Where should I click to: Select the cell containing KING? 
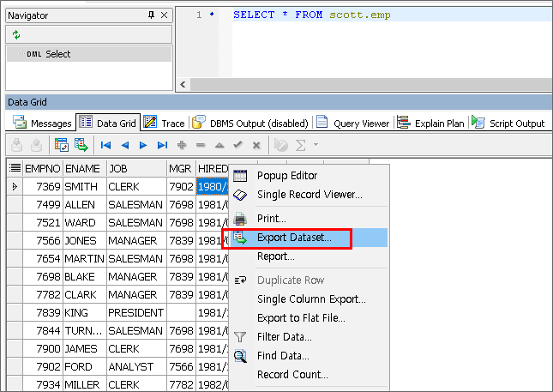click(85, 312)
